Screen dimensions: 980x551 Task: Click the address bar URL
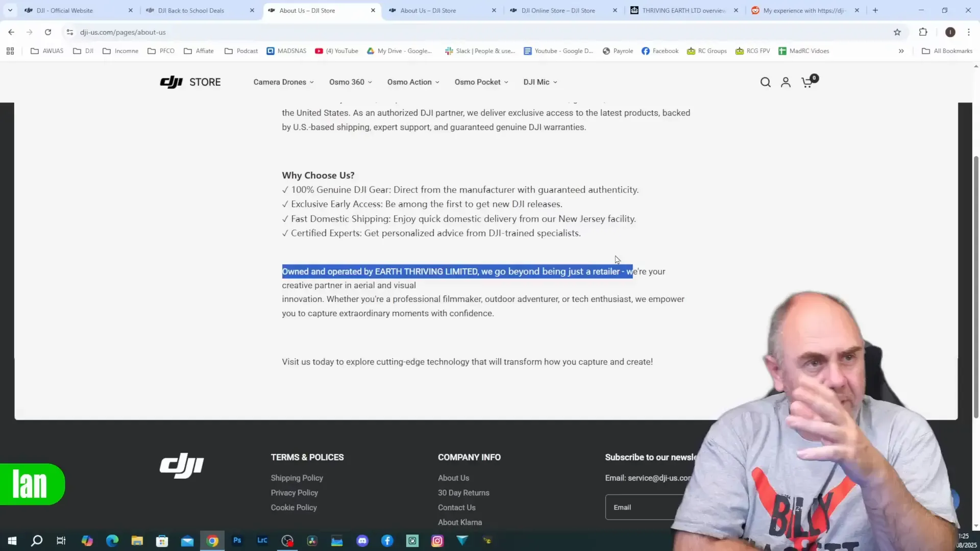123,32
